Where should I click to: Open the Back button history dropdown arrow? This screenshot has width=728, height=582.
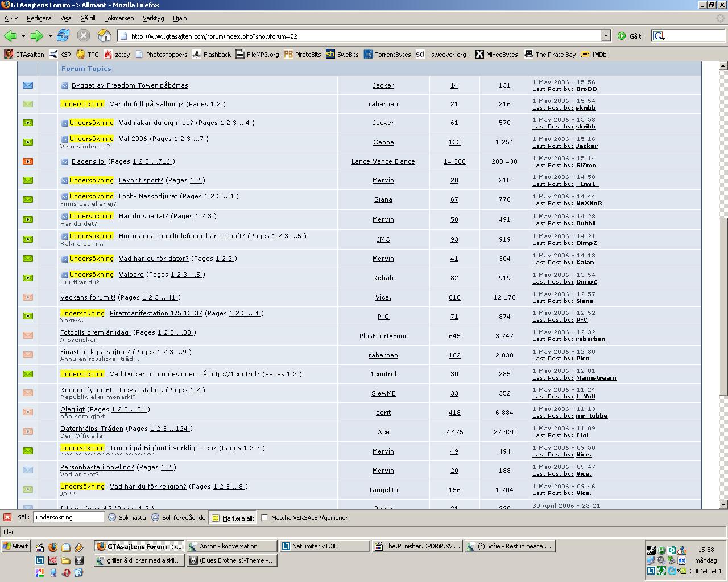point(23,36)
